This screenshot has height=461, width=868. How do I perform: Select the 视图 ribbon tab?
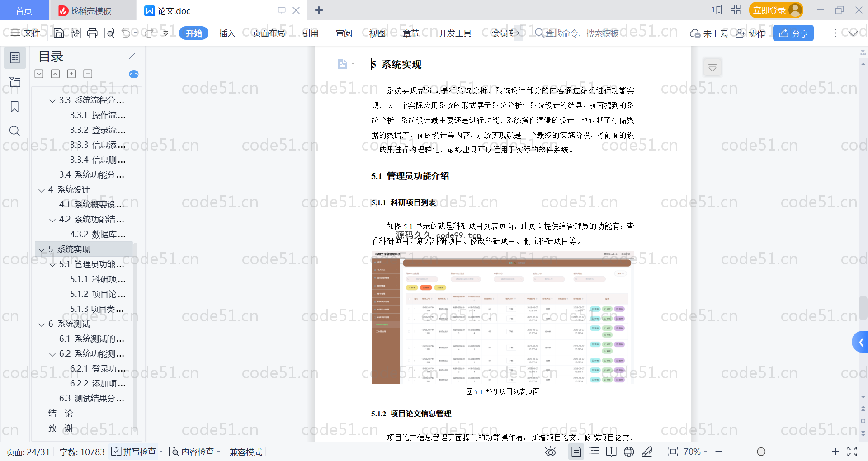(x=377, y=33)
